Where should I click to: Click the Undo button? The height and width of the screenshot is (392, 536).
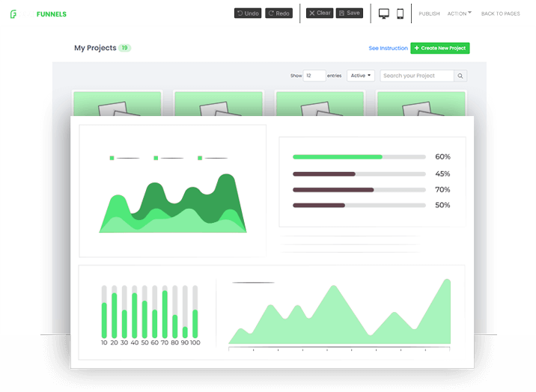coord(248,13)
